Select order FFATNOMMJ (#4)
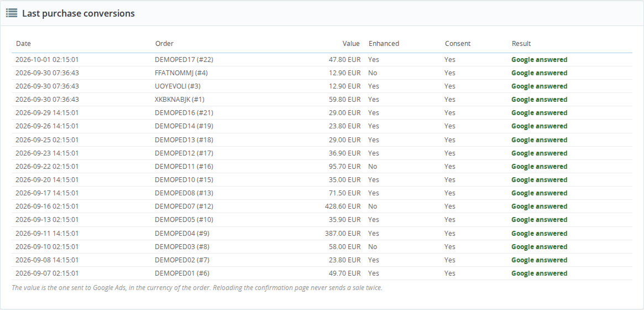 (x=181, y=73)
